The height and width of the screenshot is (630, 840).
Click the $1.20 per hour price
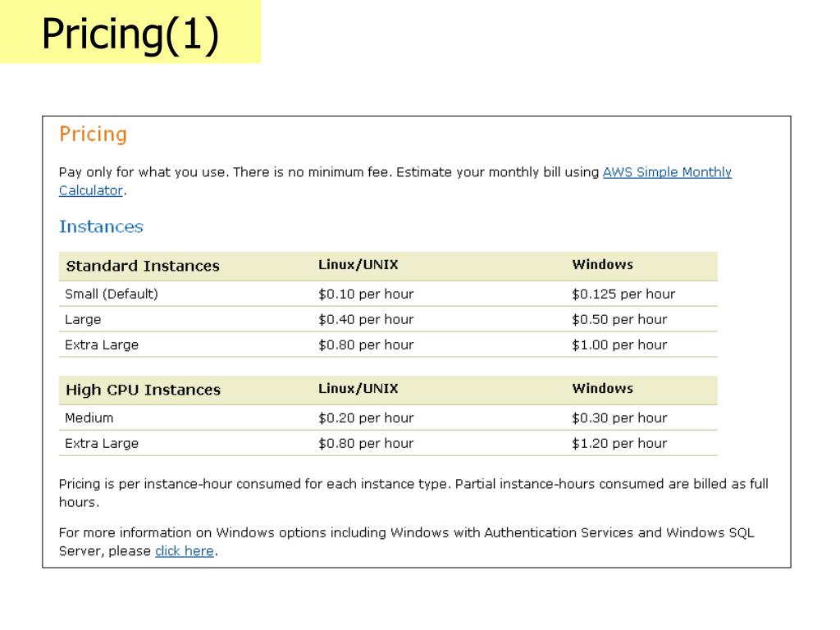(x=619, y=444)
